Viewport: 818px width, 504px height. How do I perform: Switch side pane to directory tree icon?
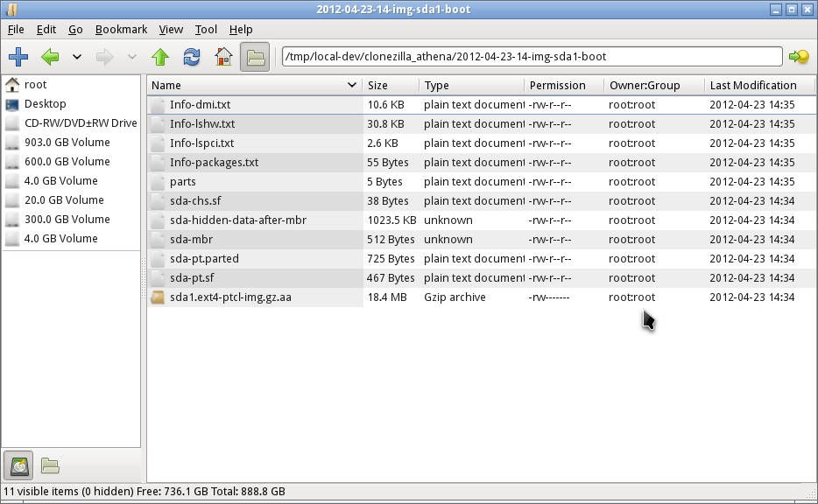click(50, 465)
